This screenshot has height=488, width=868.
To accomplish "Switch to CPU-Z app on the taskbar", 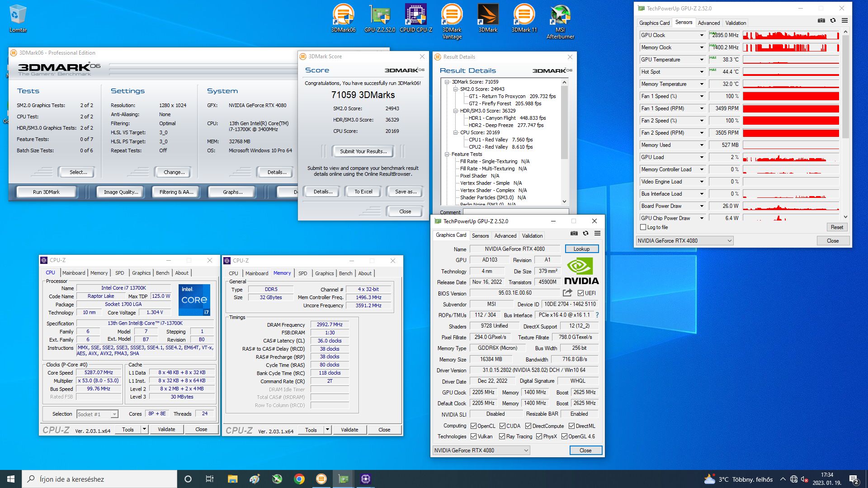I will point(366,479).
